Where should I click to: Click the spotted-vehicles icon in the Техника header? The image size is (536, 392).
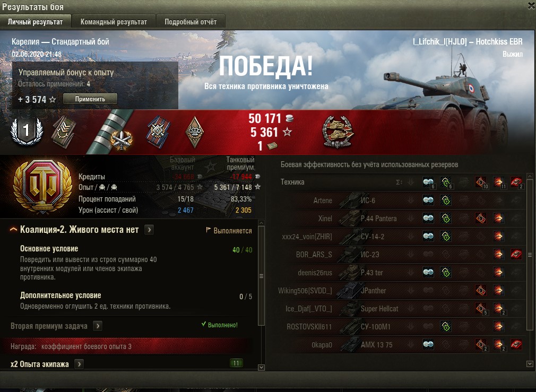click(428, 182)
